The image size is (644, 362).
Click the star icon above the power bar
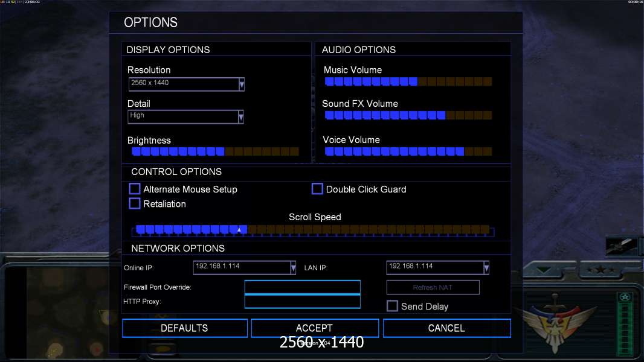(x=625, y=296)
